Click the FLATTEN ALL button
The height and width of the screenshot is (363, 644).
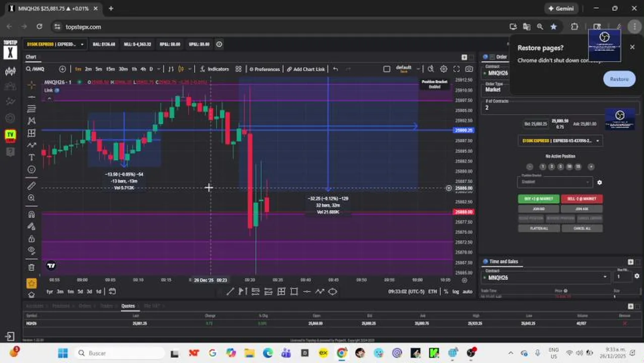click(539, 228)
